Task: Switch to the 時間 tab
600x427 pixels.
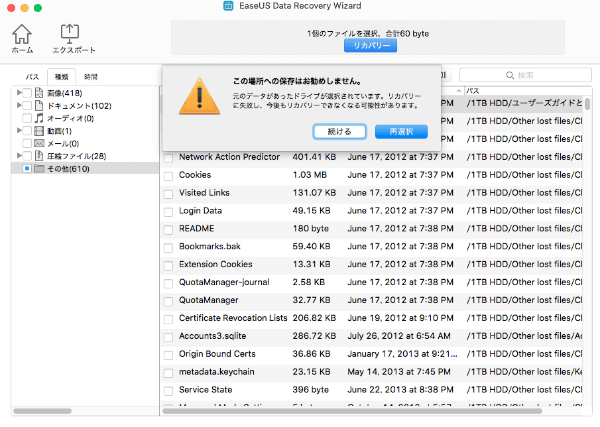Action: 91,77
